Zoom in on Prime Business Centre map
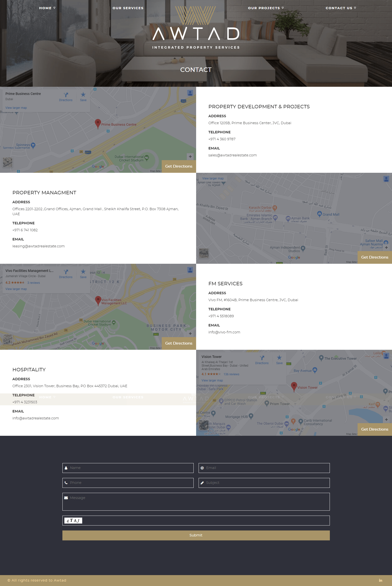The height and width of the screenshot is (586, 392). pyautogui.click(x=190, y=157)
